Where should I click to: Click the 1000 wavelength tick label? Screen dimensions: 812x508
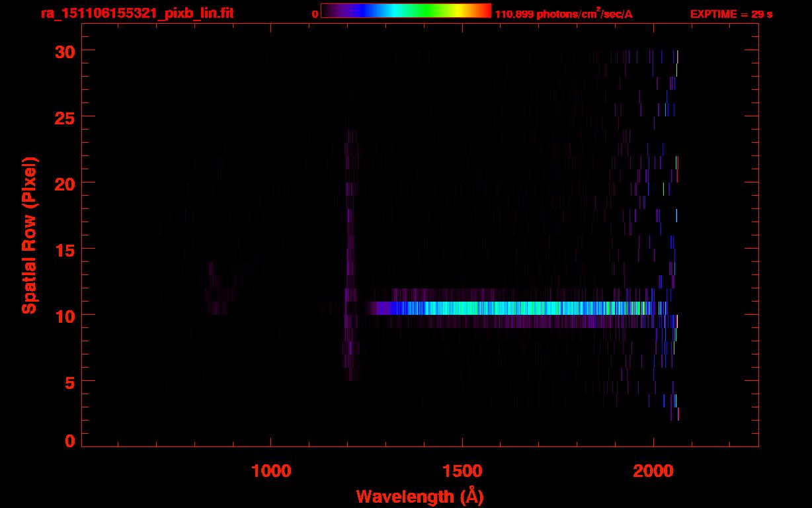click(271, 470)
